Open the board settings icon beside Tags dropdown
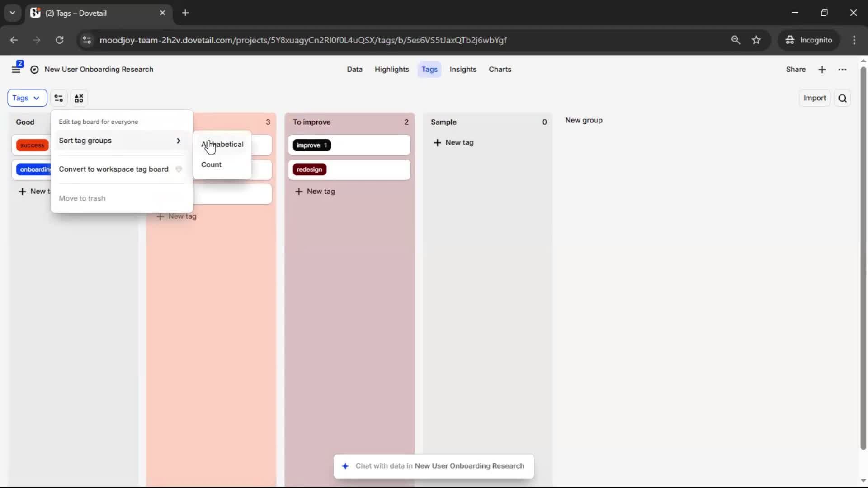This screenshot has width=868, height=488. point(59,98)
